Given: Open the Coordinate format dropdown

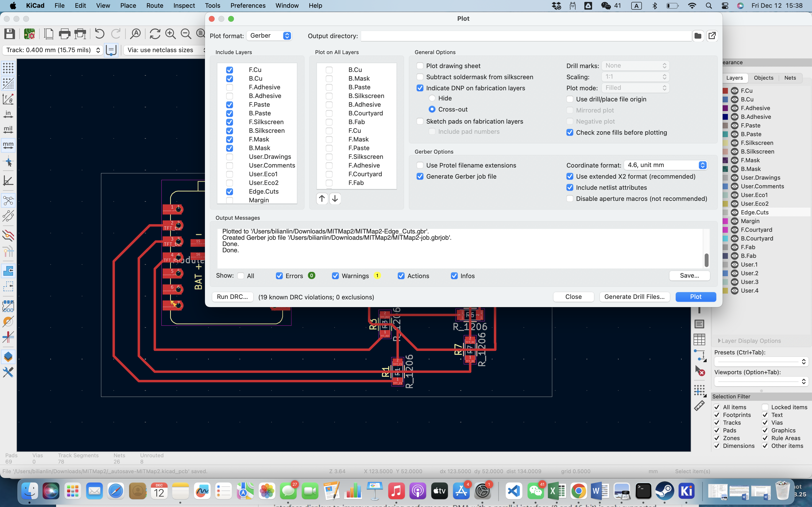Looking at the screenshot, I should pos(665,165).
